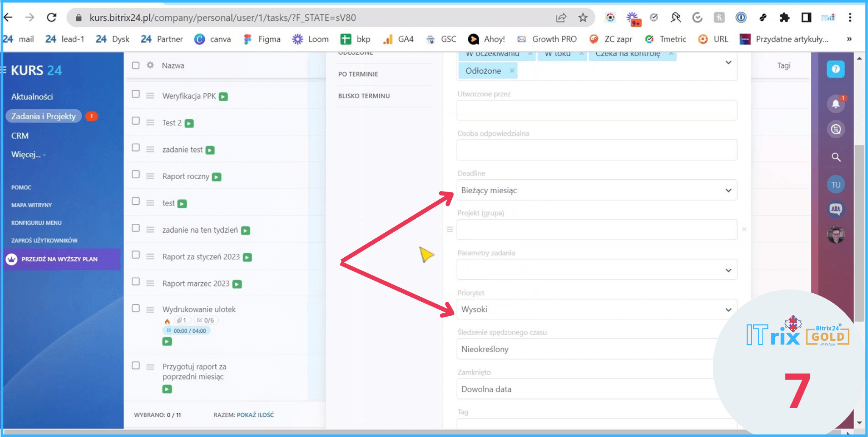Image resolution: width=868 pixels, height=437 pixels.
Task: Expand the Deadline dropdown showing Bieżący miesiąc
Action: click(x=596, y=190)
